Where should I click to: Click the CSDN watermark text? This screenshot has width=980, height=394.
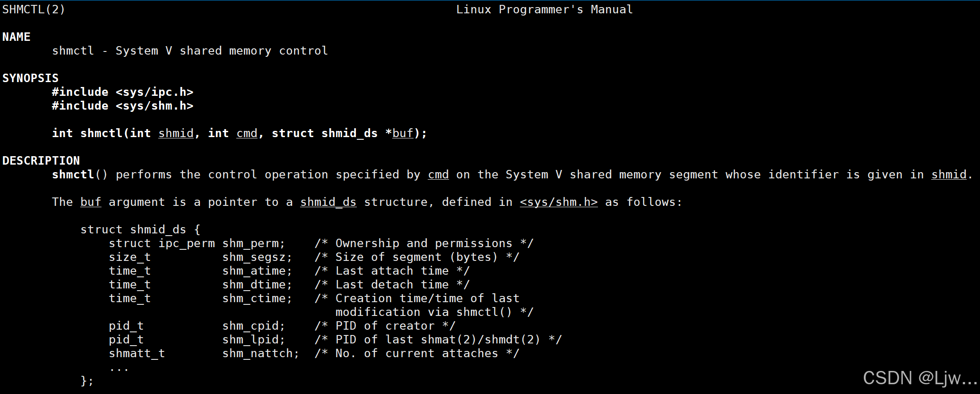(919, 378)
